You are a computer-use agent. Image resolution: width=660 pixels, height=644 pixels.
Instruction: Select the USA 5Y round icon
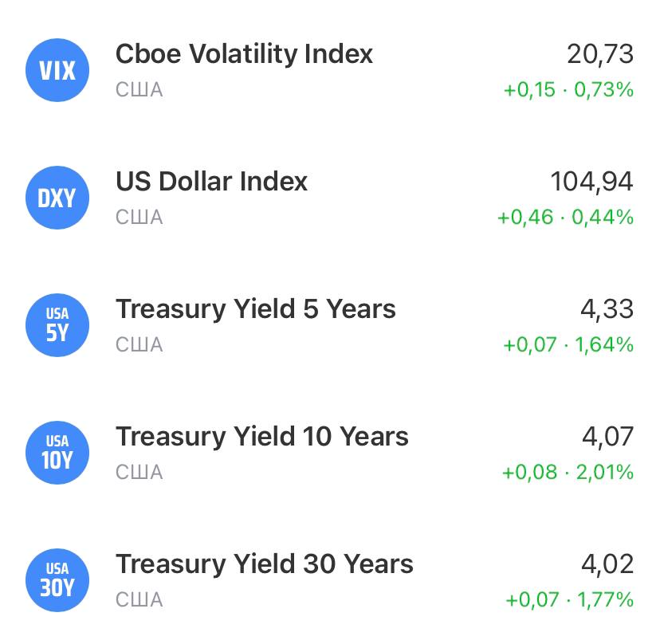[x=57, y=325]
